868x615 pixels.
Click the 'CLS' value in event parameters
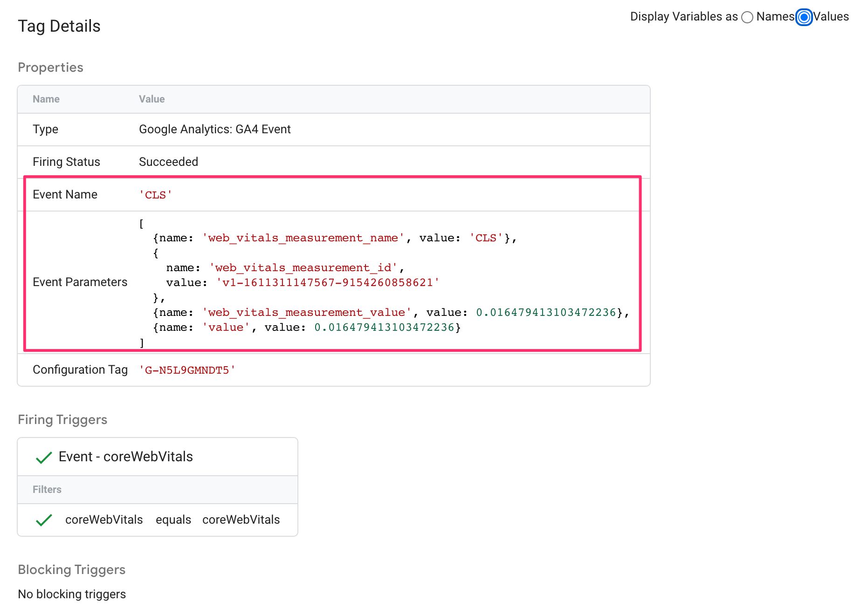486,238
